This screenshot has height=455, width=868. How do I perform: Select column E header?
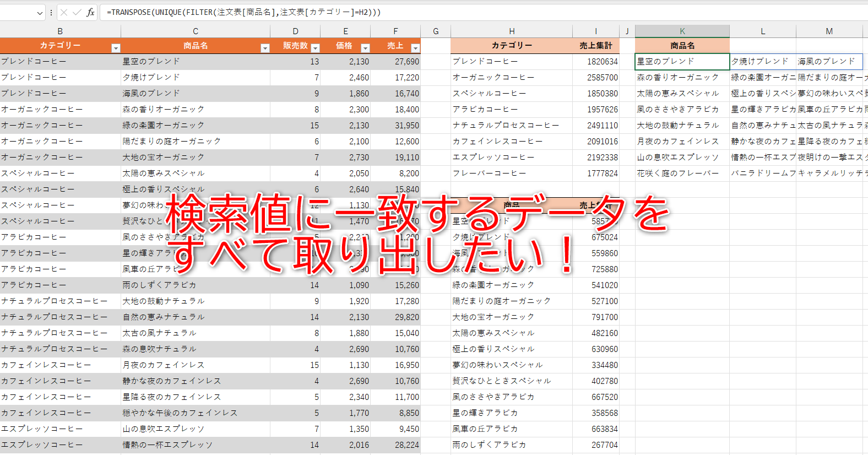345,31
